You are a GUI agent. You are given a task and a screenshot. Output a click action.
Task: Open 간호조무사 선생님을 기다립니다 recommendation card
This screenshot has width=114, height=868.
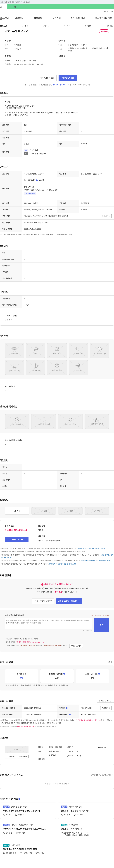pos(86,811)
